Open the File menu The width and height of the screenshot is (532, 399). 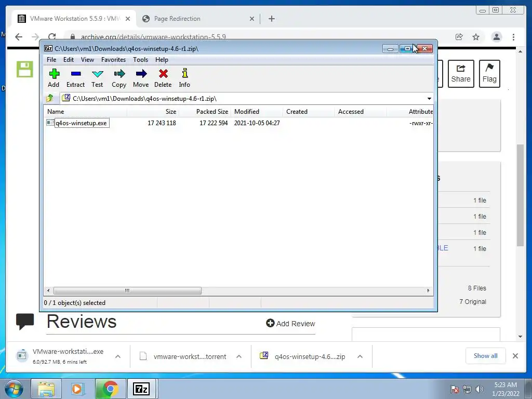51,60
